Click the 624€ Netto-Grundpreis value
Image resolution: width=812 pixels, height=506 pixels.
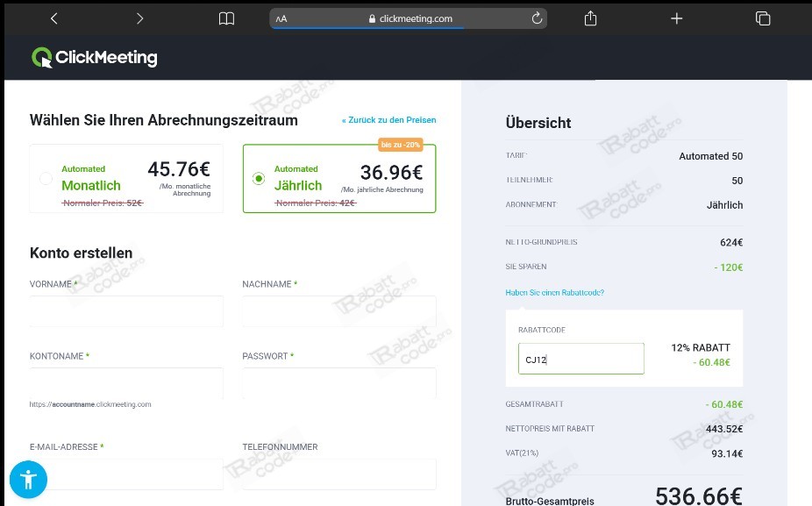tap(731, 242)
